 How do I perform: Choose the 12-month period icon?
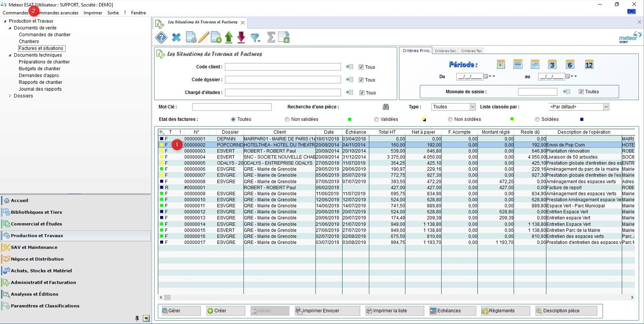tap(589, 65)
